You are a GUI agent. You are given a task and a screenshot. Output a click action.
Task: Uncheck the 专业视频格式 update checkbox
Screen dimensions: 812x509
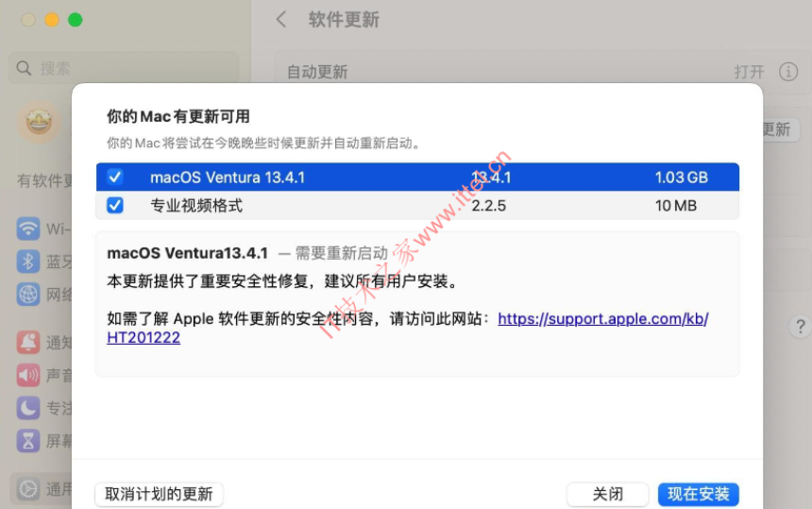(115, 206)
